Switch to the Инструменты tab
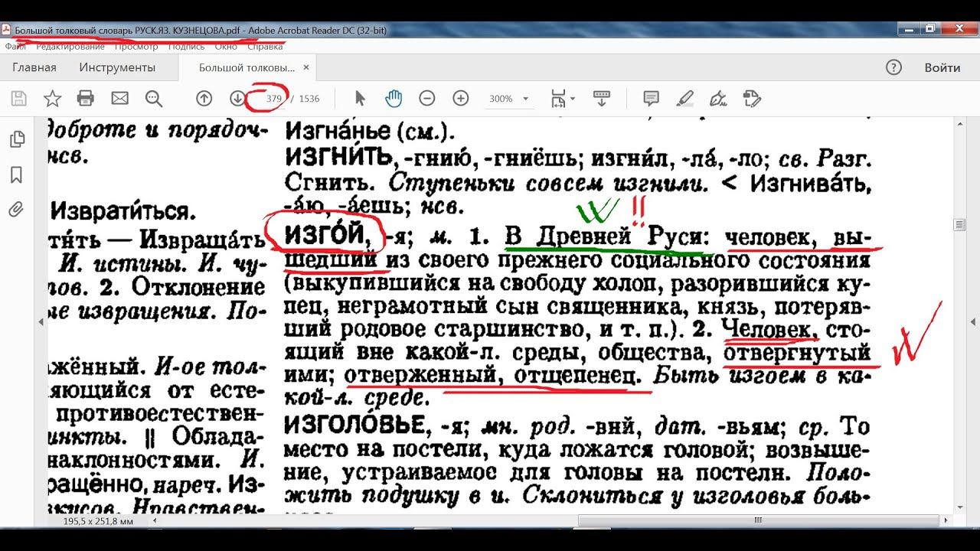This screenshot has width=980, height=551. tap(117, 67)
